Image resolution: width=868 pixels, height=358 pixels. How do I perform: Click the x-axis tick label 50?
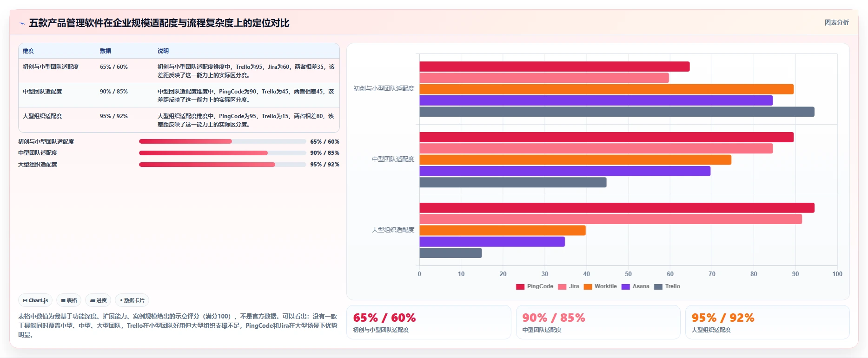629,274
